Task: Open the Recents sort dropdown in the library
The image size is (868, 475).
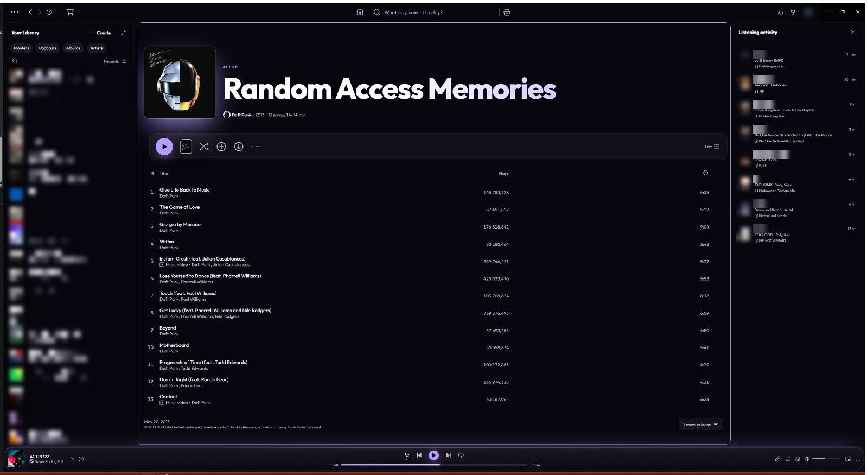Action: 115,61
